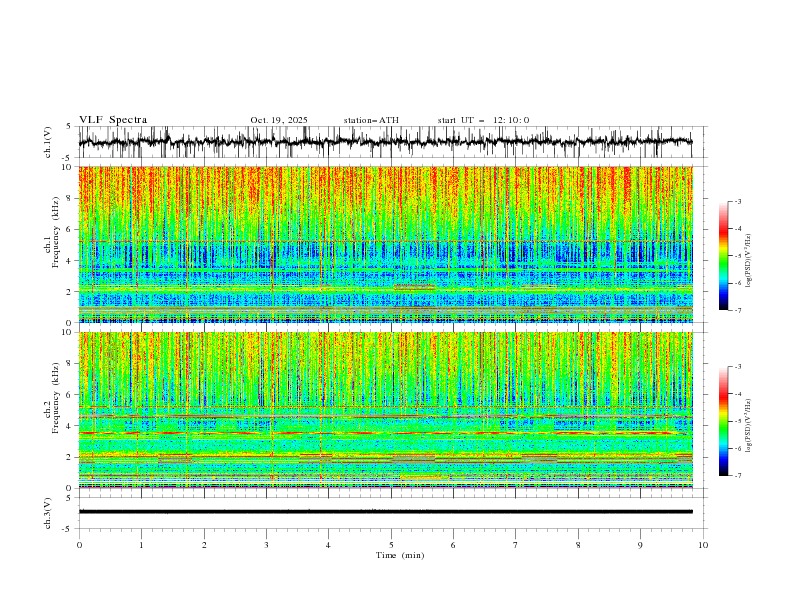Click time axis tick label "10"
This screenshot has width=792, height=612.
click(703, 545)
